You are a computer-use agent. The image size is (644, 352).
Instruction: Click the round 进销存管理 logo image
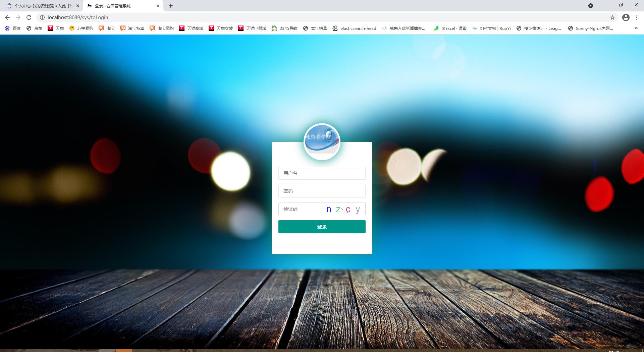coord(322,141)
